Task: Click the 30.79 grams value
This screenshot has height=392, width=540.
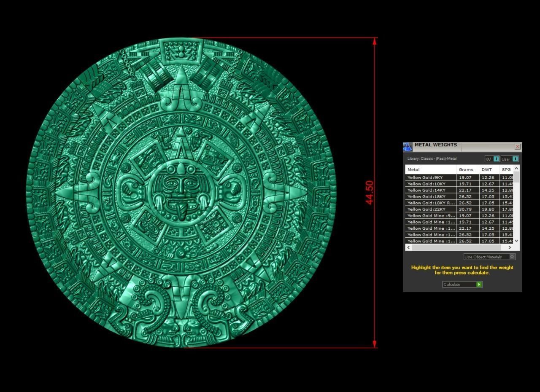Action: click(x=465, y=209)
